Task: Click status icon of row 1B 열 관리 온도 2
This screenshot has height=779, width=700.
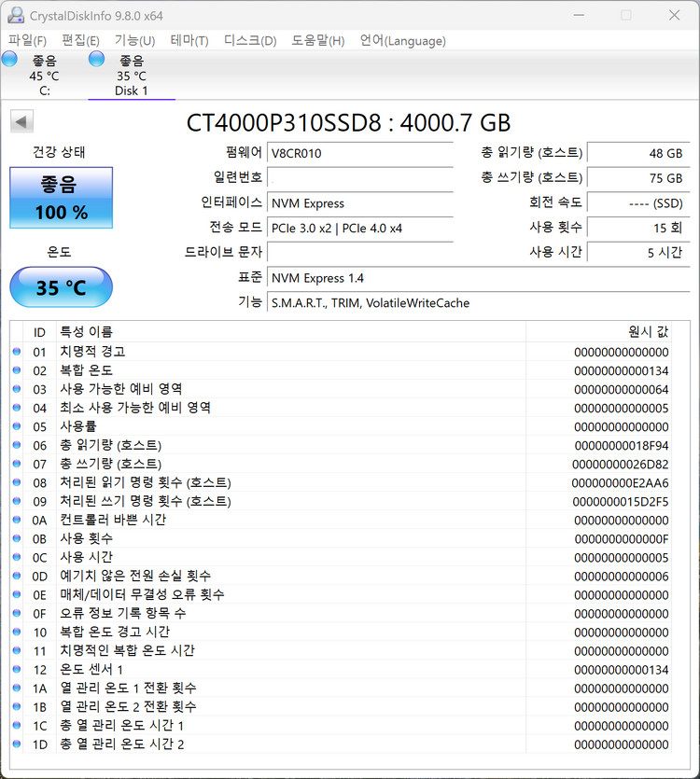Action: 17,706
